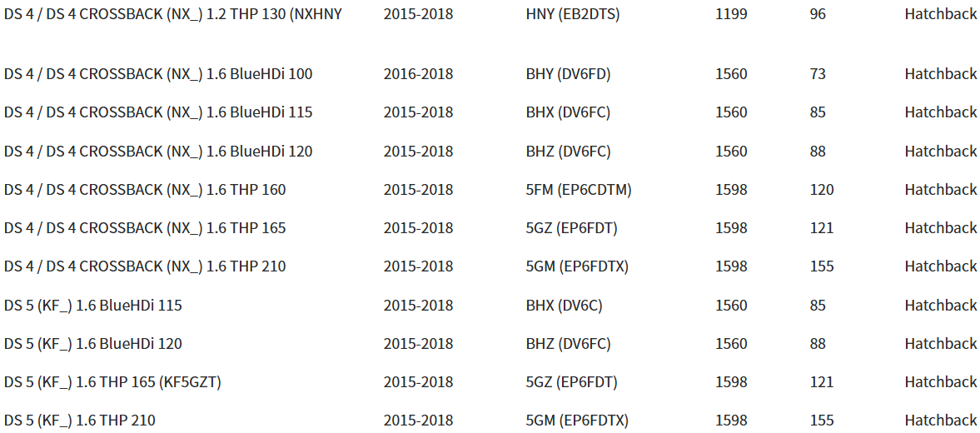Click Hatchback in the 1.2 THP 130 row
Screen dimensions: 980x433
pyautogui.click(x=941, y=14)
